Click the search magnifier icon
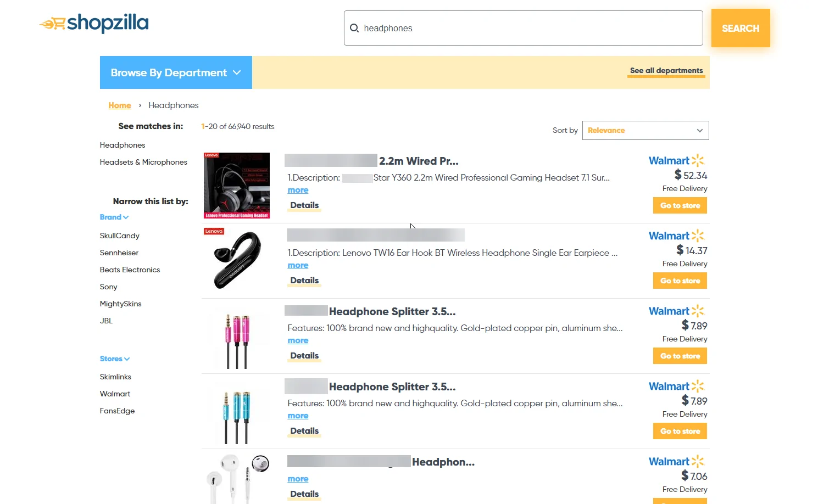This screenshot has height=504, width=818. (354, 28)
